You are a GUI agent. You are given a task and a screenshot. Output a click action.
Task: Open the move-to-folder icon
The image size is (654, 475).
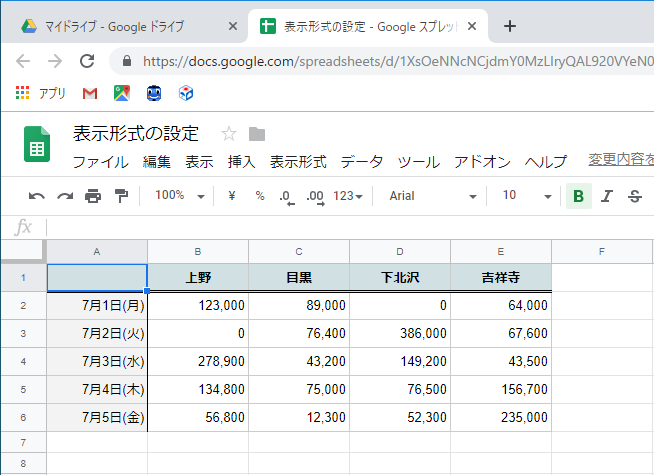coord(257,134)
